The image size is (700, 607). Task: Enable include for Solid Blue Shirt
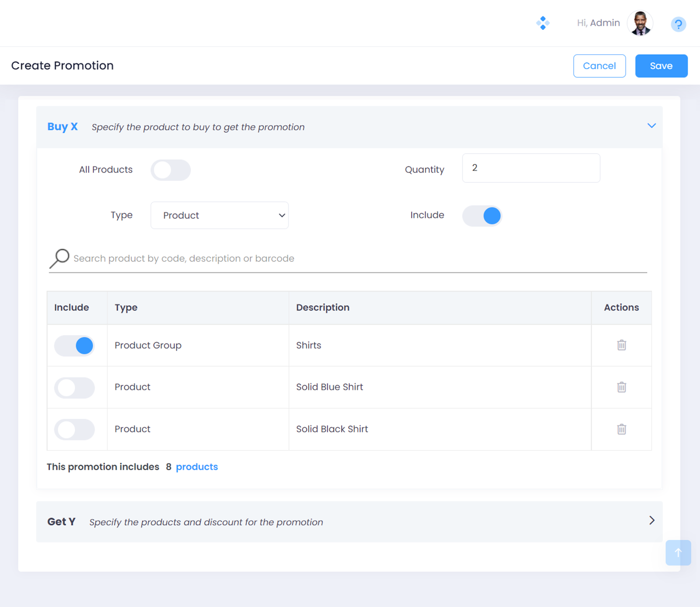tap(74, 387)
